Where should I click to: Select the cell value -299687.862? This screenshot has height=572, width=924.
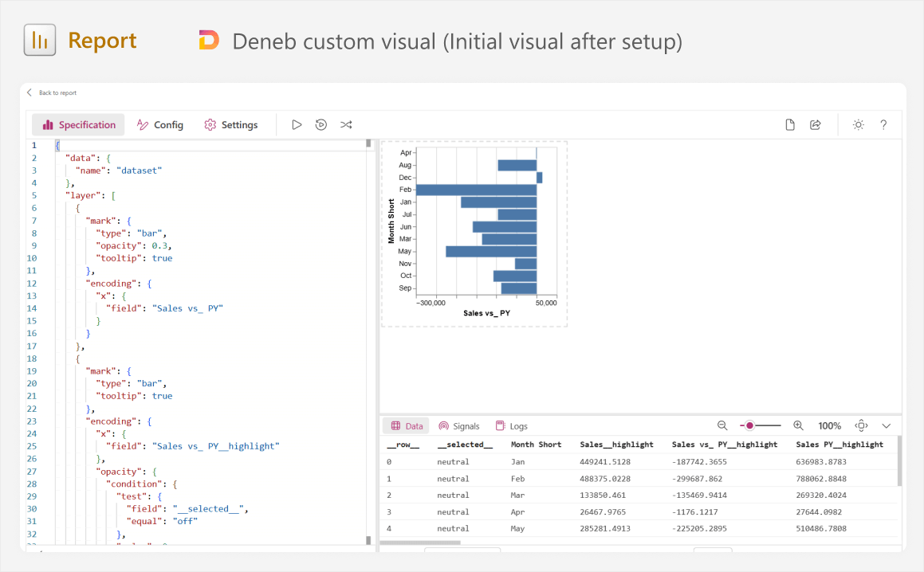(697, 479)
